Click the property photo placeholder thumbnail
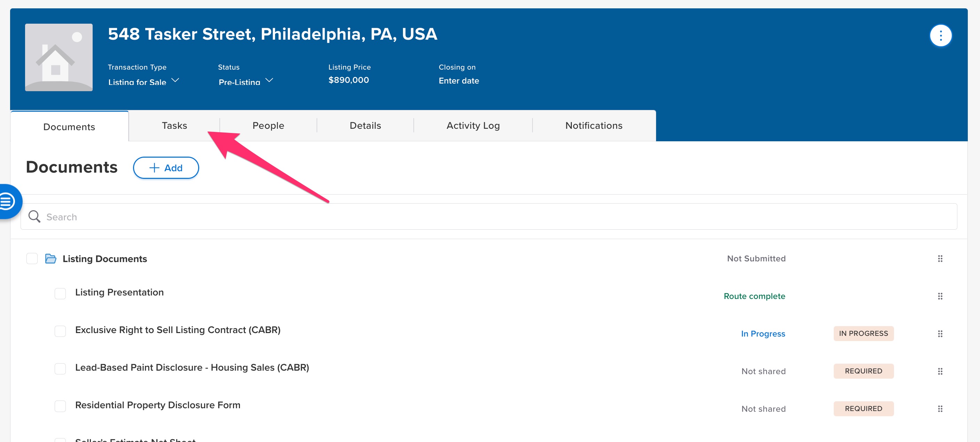 [x=59, y=57]
